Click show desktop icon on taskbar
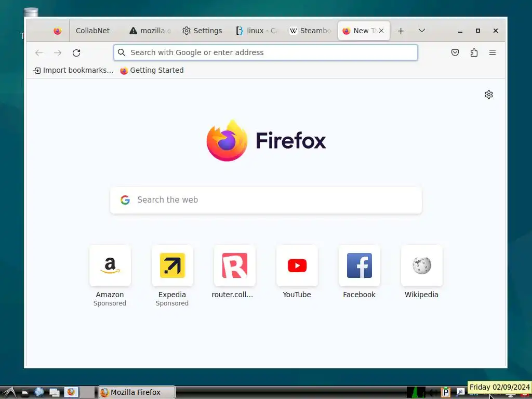Screen dimensions: 532x399 54,393
